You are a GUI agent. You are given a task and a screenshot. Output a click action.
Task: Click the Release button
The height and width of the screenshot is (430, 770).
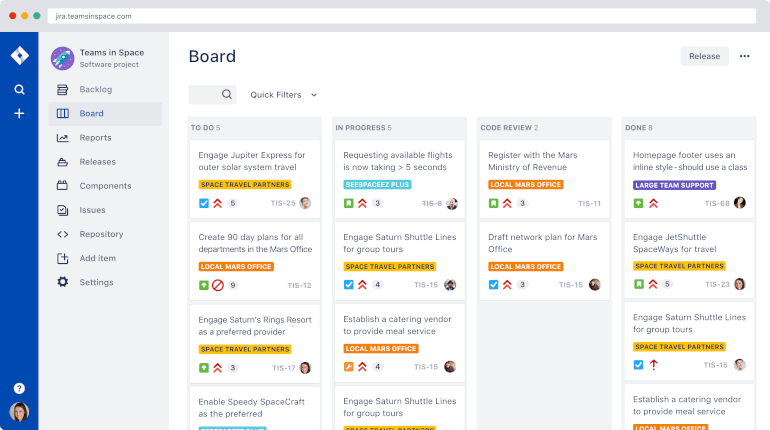coord(704,56)
